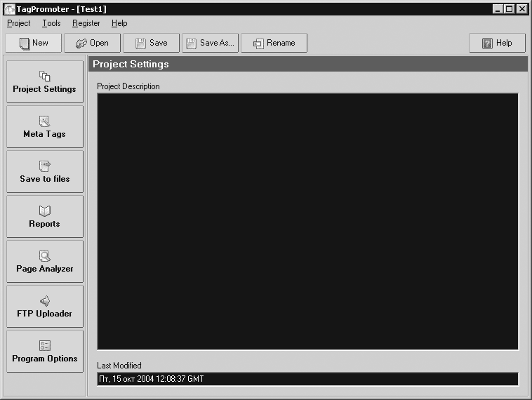The image size is (532, 400).
Task: Click the Save floppy disk icon
Action: tap(140, 43)
